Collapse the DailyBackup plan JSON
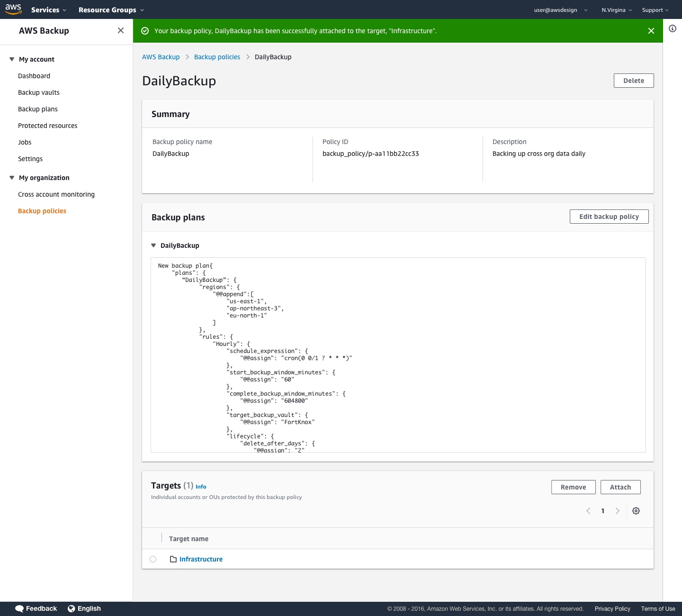This screenshot has height=616, width=682. (153, 245)
